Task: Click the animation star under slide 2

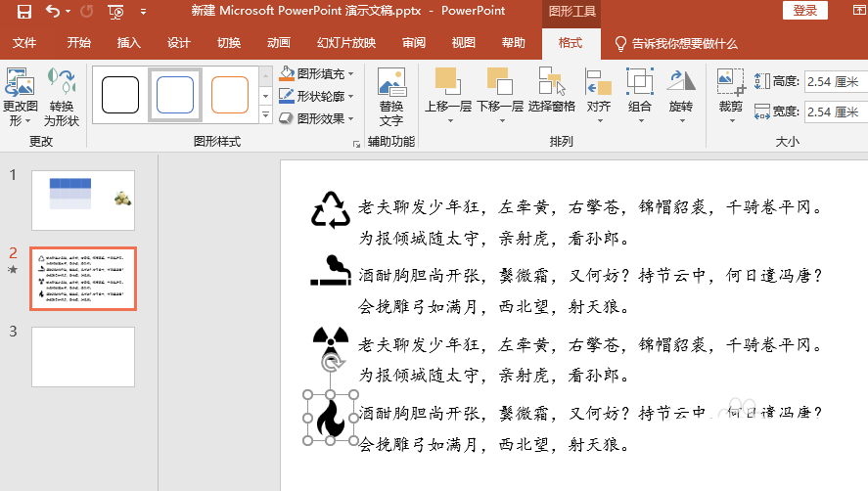Action: pos(13,270)
